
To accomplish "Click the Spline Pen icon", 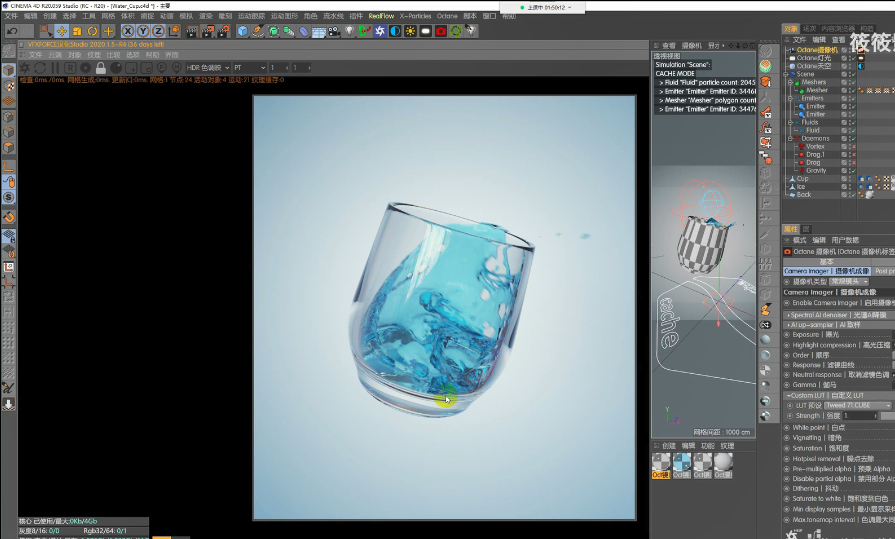I will 258,31.
